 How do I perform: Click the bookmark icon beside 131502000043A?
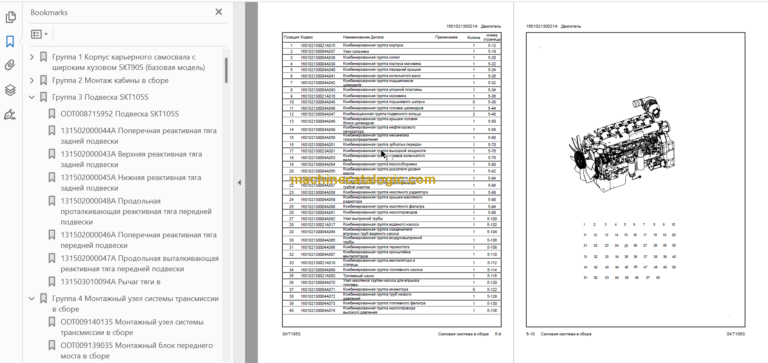pos(51,154)
